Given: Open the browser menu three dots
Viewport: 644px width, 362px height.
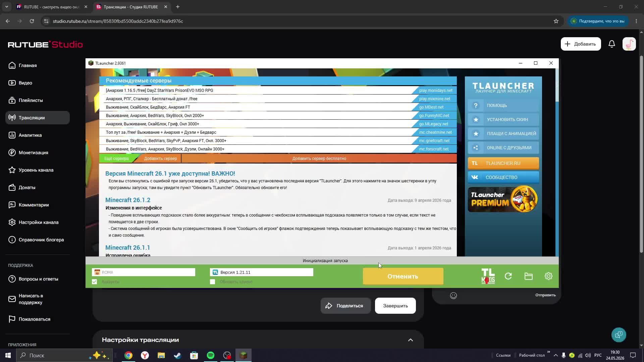Looking at the screenshot, I should click(636, 21).
